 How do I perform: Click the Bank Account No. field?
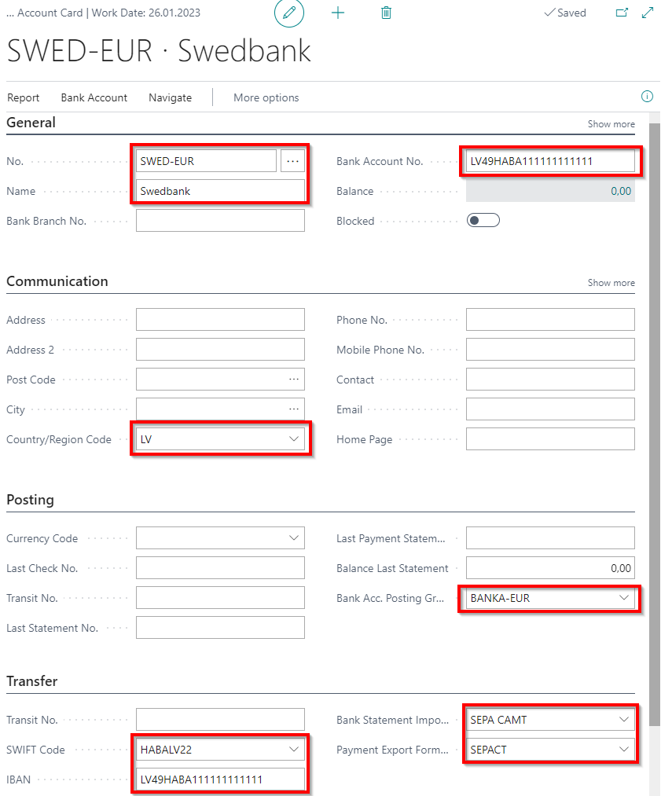point(551,161)
